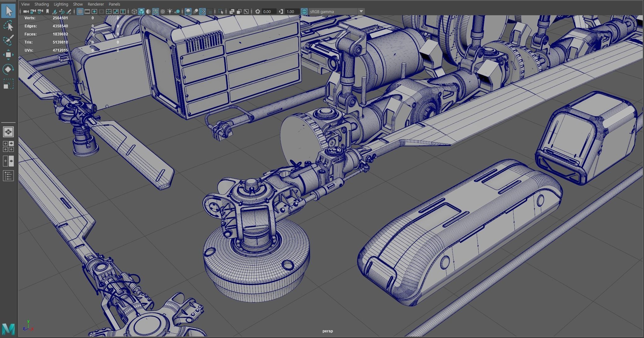Click the Faces count 1839692

60,34
